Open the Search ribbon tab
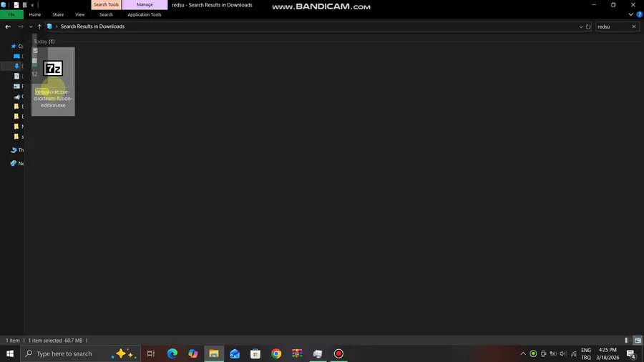Screen dimensions: 644x362 (x=106, y=14)
